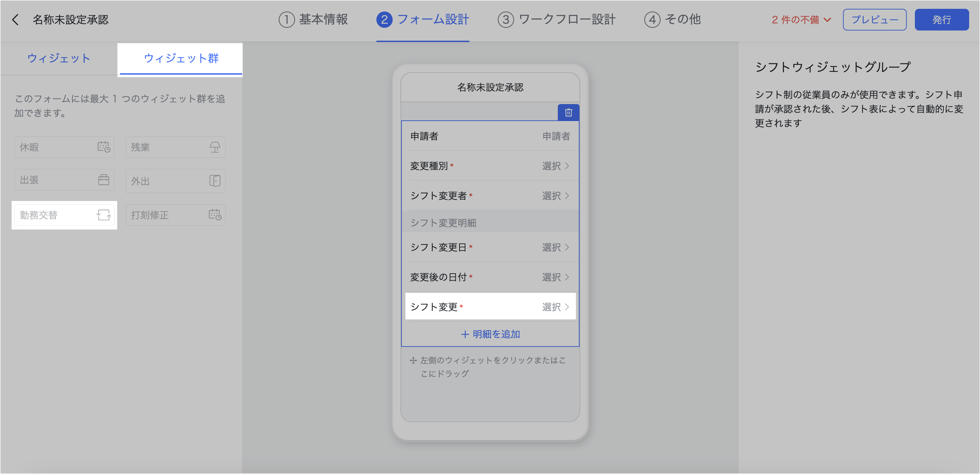980x474 pixels.
Task: Select the ウィジェット群 tab
Action: click(x=181, y=58)
